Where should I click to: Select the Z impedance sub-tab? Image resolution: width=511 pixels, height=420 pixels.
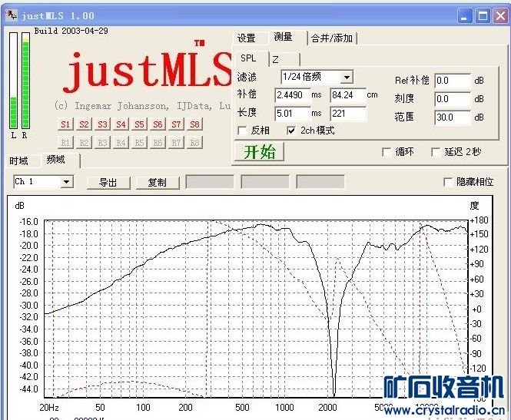[x=284, y=59]
